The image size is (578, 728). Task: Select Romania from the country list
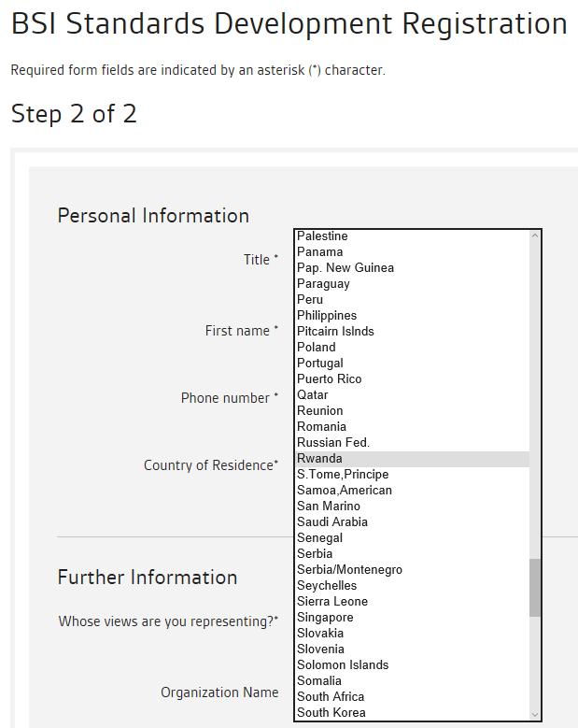321,427
